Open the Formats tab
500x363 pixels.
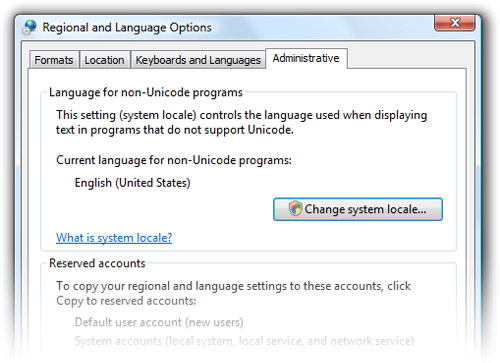pos(54,60)
